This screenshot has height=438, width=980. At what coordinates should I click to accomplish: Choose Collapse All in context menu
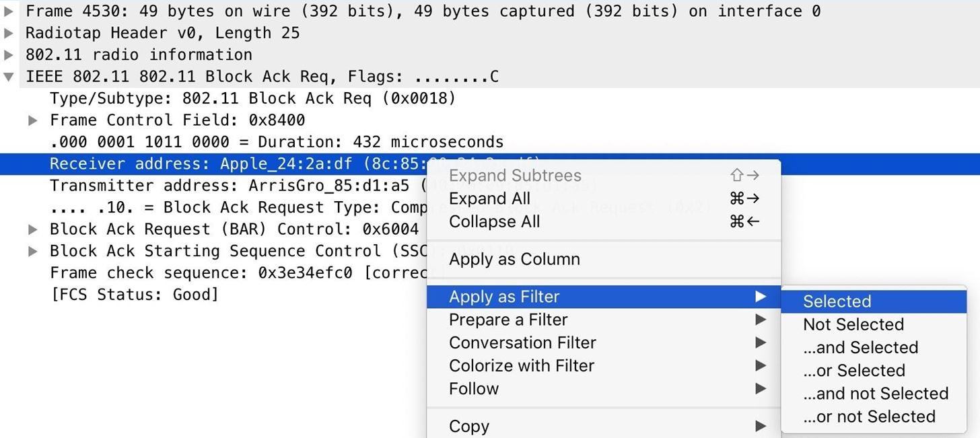[x=604, y=221]
